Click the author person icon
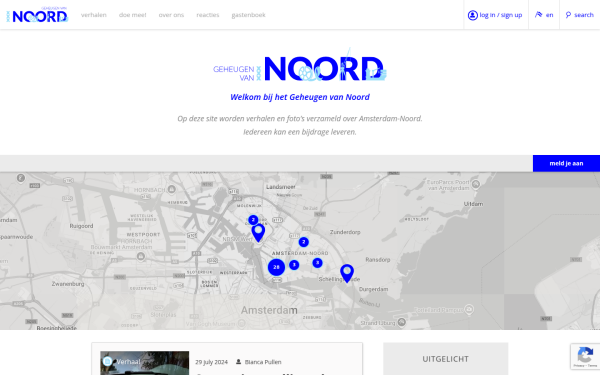This screenshot has height=375, width=600. tap(238, 362)
